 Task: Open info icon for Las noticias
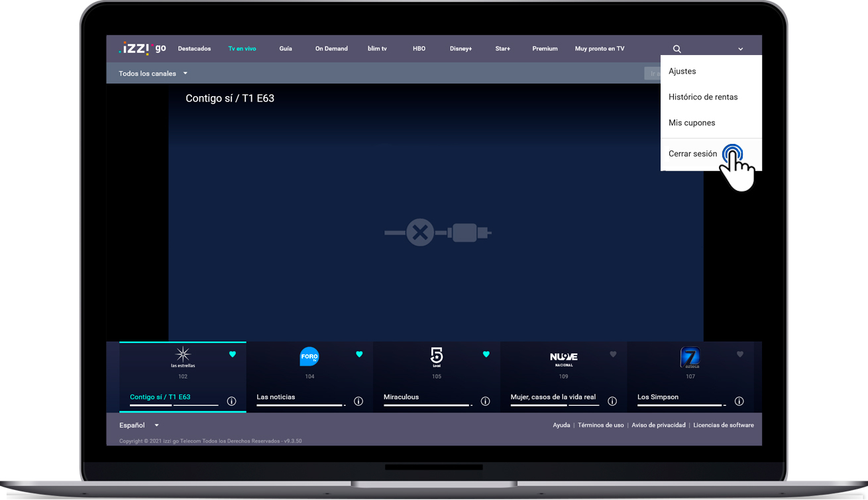[x=358, y=401]
